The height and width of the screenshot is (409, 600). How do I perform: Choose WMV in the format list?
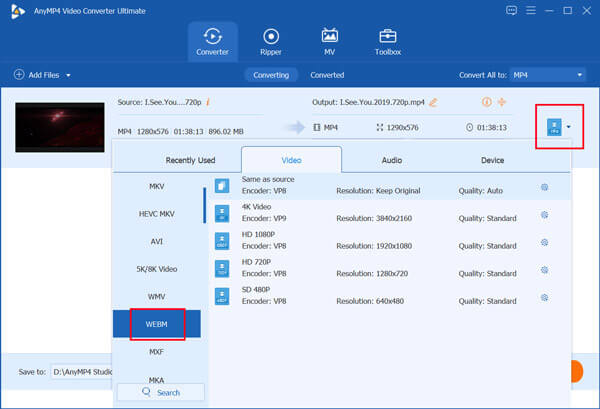tap(157, 297)
